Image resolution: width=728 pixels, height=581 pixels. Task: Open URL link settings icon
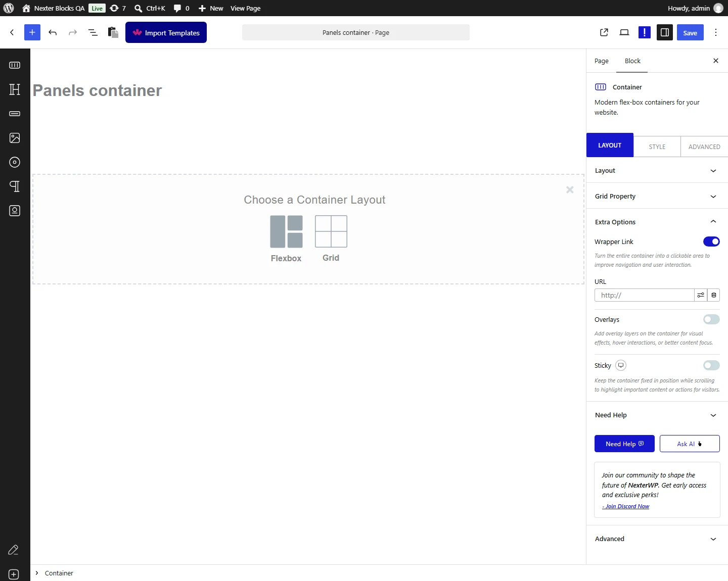(x=701, y=295)
